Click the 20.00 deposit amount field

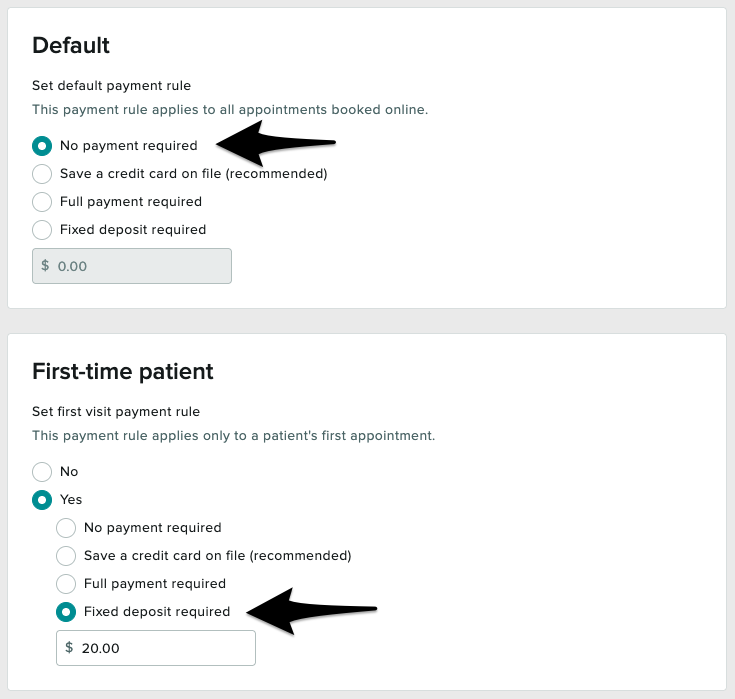165,648
